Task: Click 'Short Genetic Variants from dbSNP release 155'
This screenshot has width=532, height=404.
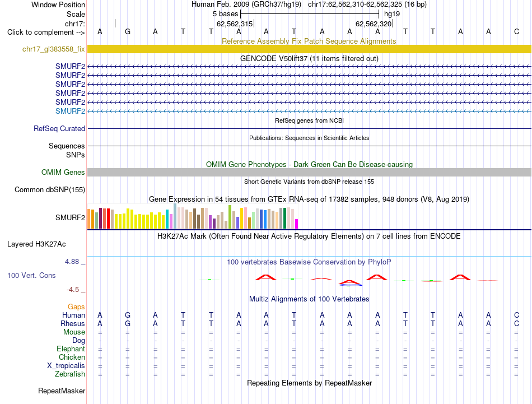Action: 309,182
